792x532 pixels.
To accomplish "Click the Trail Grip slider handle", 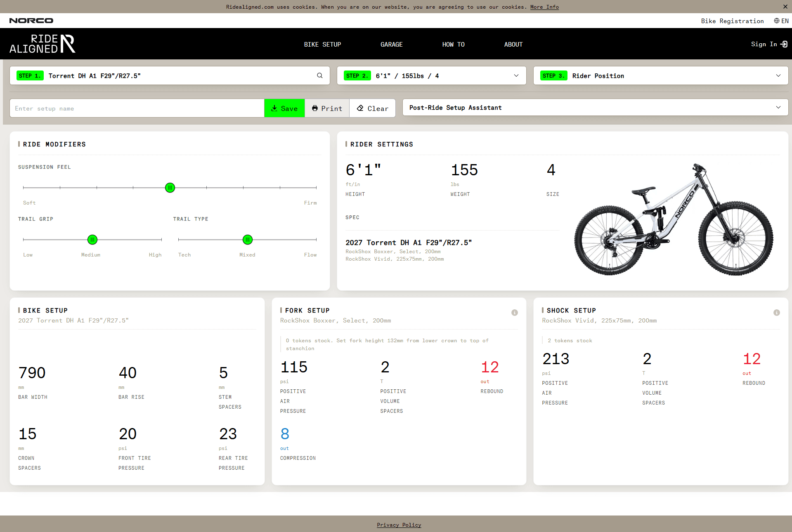I will pyautogui.click(x=92, y=240).
